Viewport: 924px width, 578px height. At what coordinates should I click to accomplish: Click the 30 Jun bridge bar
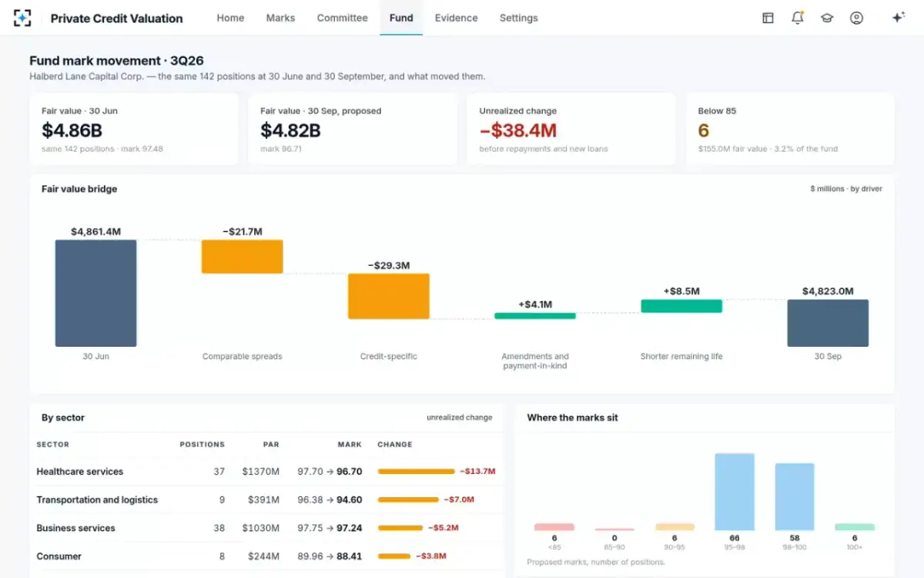tap(95, 293)
